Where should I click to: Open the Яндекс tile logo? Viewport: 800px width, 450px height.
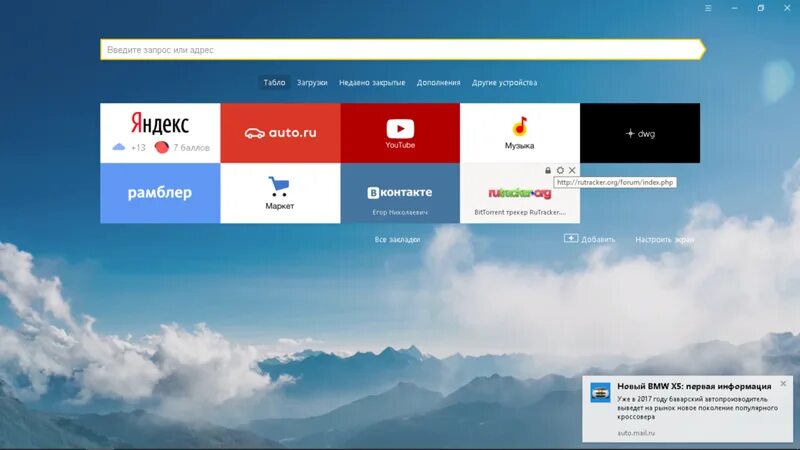[x=160, y=123]
